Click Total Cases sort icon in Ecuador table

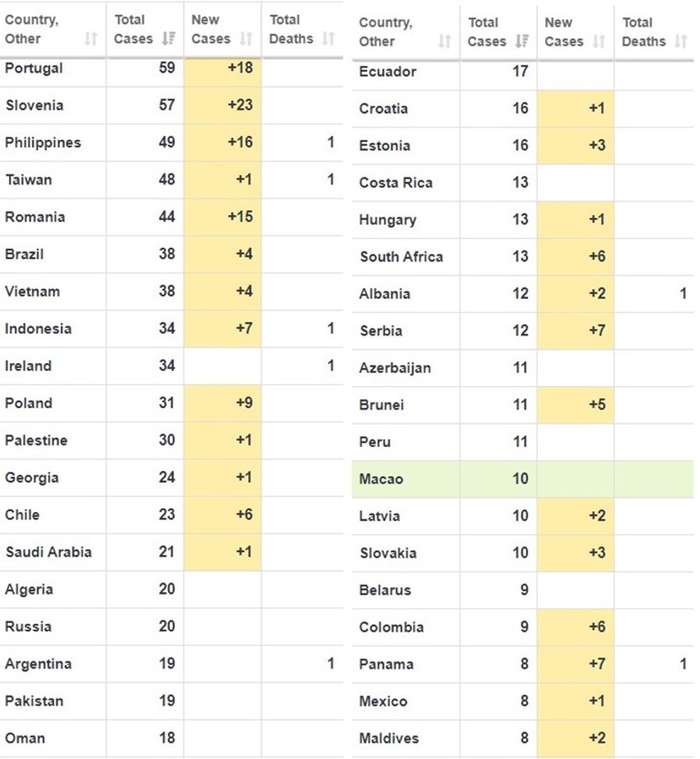tap(520, 41)
